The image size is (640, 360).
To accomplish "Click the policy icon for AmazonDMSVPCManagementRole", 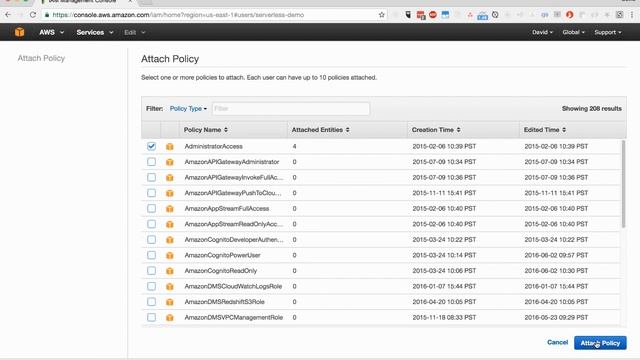I will 170,318.
